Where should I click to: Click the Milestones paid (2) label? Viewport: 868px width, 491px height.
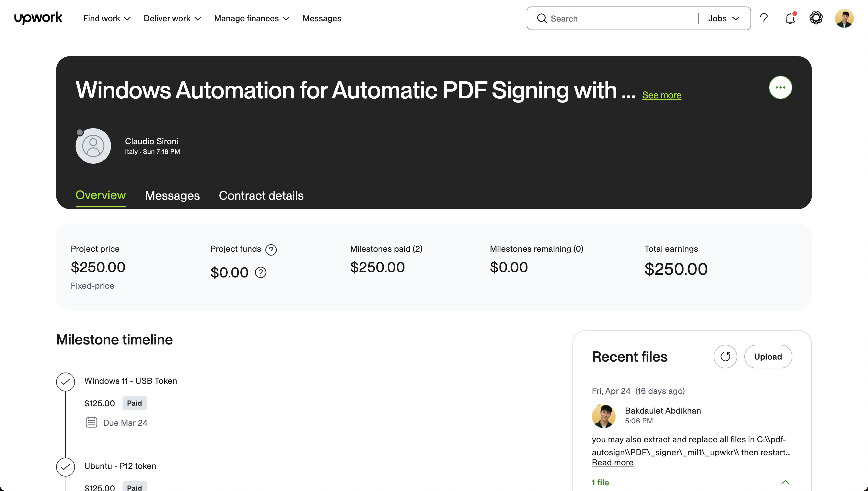point(386,248)
